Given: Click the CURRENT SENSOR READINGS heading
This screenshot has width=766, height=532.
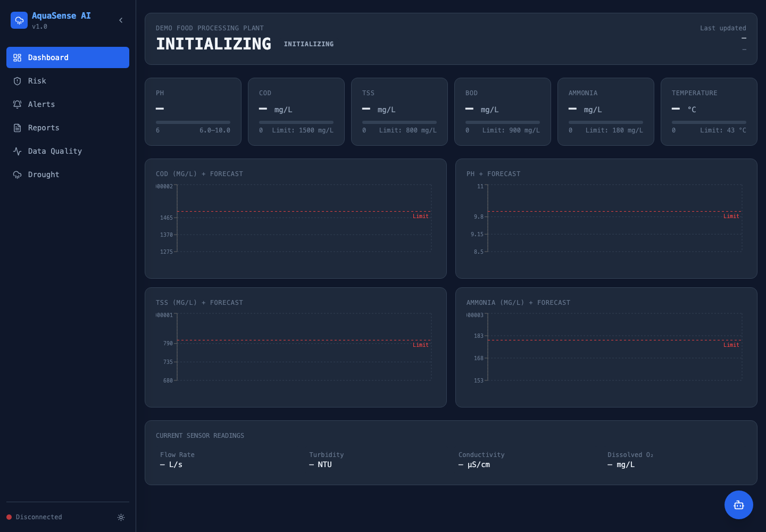Looking at the screenshot, I should (x=200, y=436).
